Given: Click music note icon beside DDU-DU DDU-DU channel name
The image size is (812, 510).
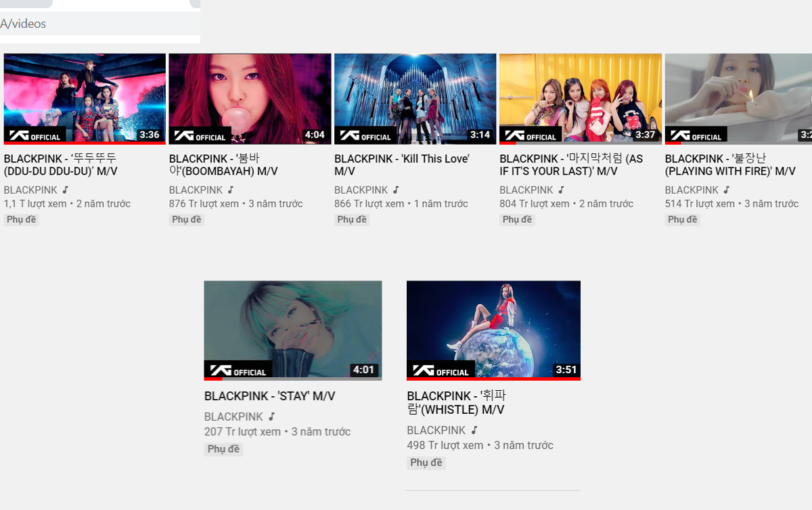Looking at the screenshot, I should pos(66,190).
